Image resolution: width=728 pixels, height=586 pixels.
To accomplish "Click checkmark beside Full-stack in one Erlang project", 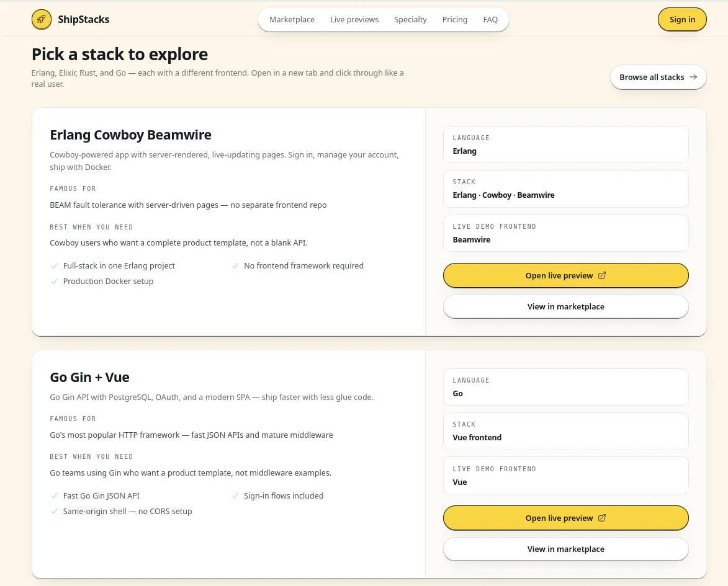I will click(55, 266).
